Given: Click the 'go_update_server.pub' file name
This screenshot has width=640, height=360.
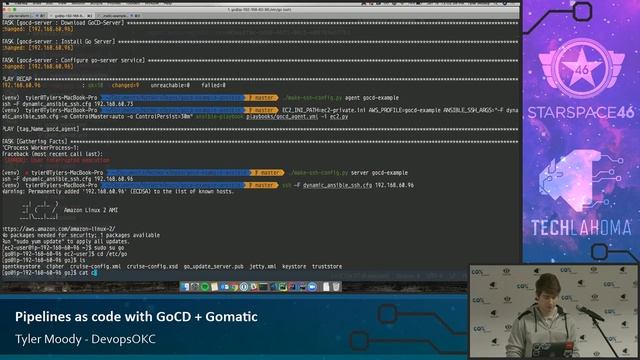Looking at the screenshot, I should [213, 267].
